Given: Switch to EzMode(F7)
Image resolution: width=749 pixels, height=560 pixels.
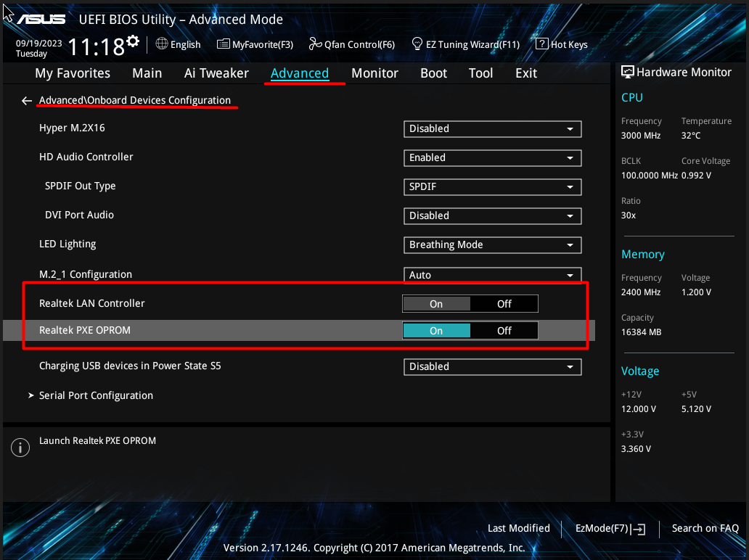Looking at the screenshot, I should 610,528.
